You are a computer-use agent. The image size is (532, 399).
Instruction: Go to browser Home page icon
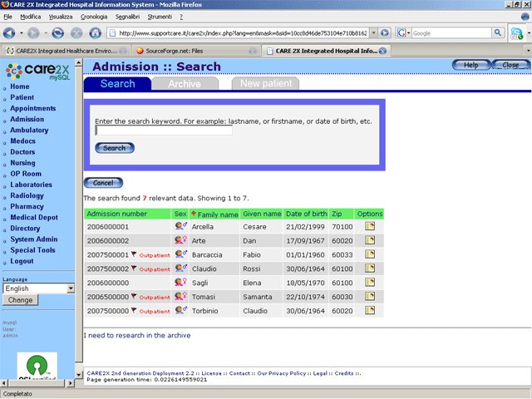click(95, 33)
